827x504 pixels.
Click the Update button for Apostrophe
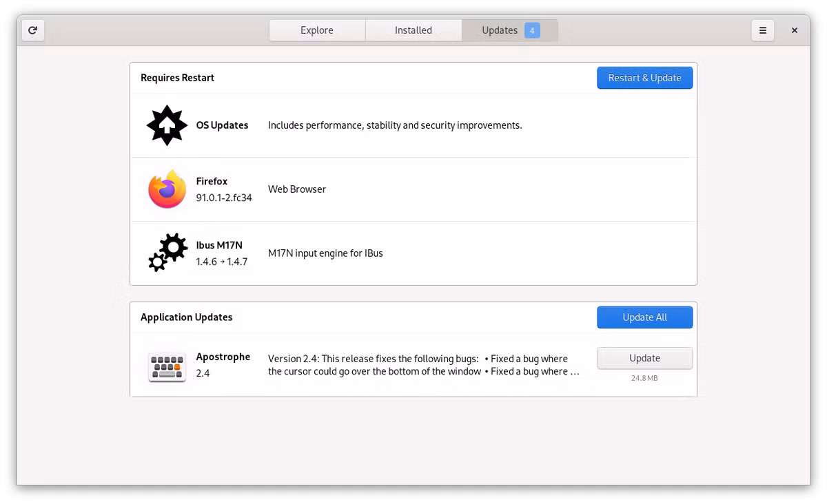644,358
